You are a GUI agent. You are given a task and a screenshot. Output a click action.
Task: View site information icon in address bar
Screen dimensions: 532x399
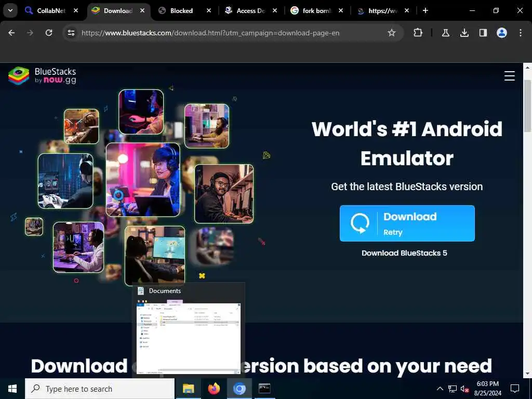tap(71, 33)
